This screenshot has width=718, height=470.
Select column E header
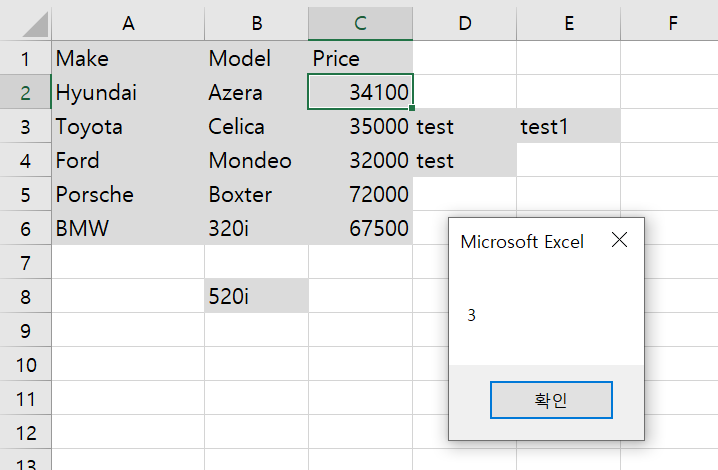point(569,23)
